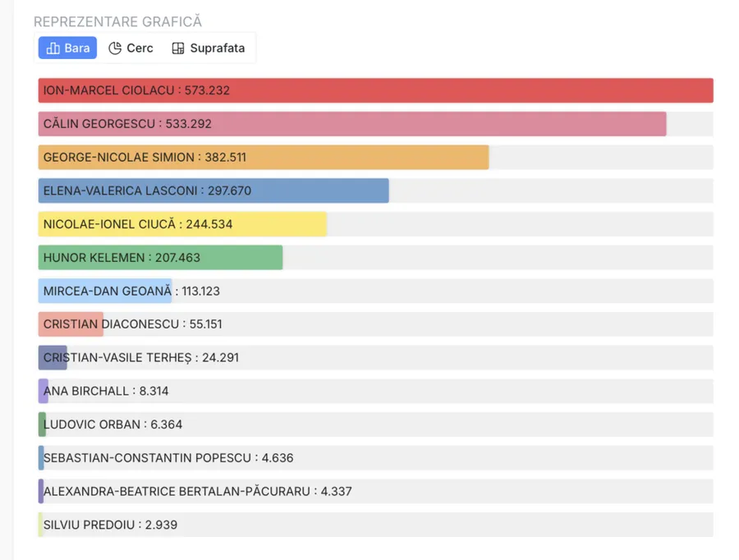
Task: Click the Ana Birchall row
Action: click(375, 391)
